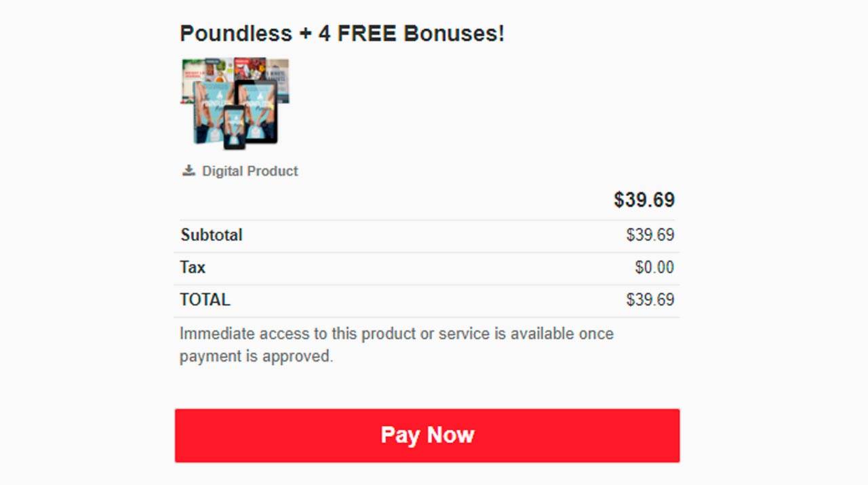Image resolution: width=868 pixels, height=485 pixels.
Task: Click the smartphone mockup in the product image
Action: coord(234,127)
